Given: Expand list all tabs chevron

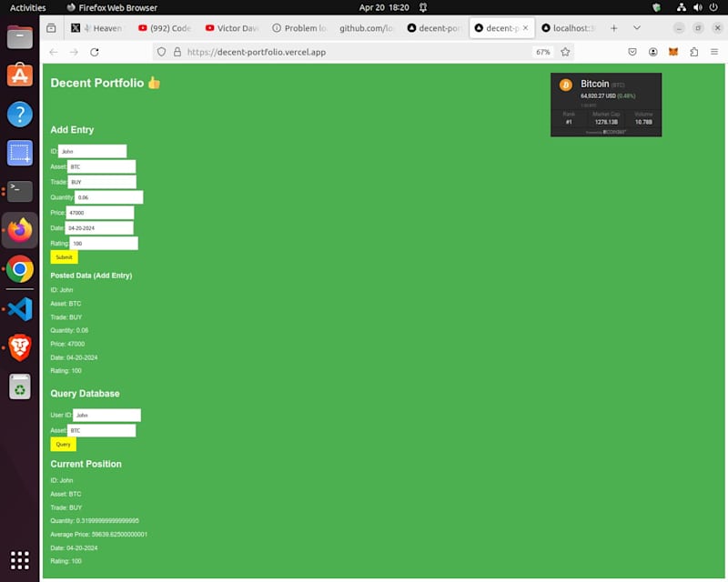Looking at the screenshot, I should point(637,28).
